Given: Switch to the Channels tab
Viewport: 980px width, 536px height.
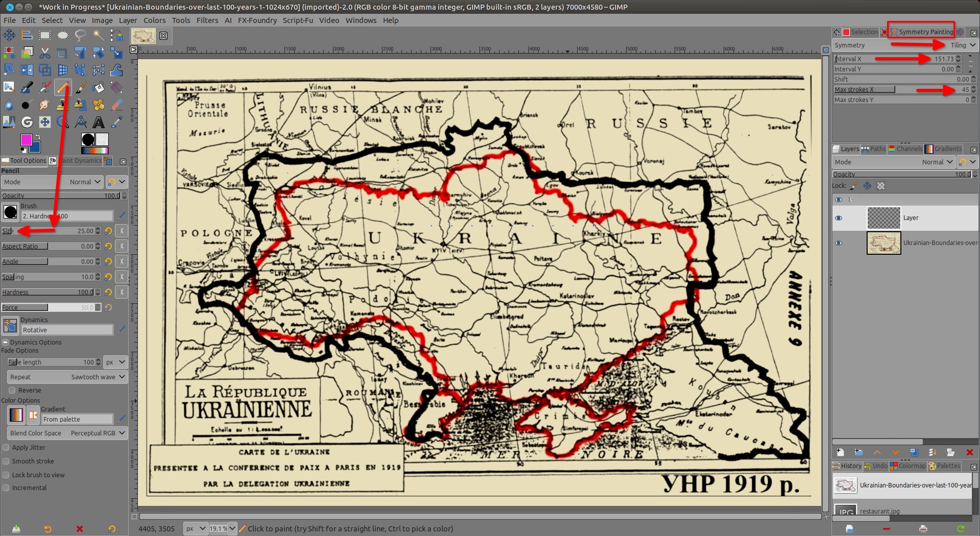Looking at the screenshot, I should (x=905, y=149).
